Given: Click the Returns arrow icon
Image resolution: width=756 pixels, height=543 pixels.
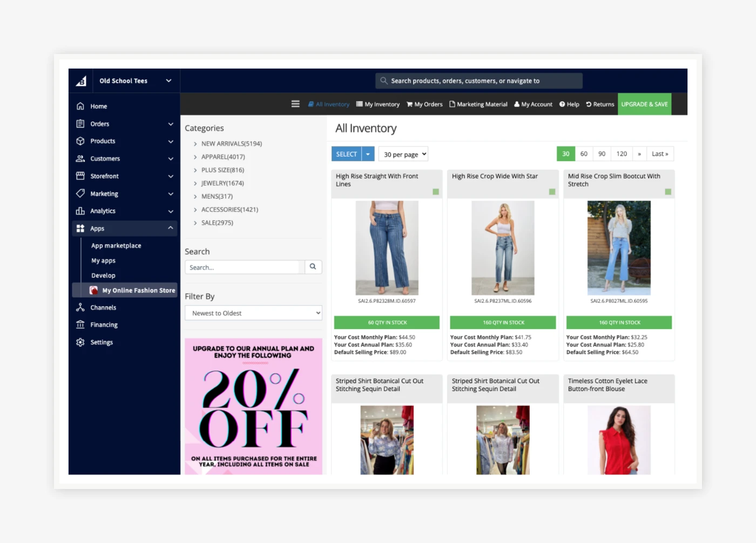Looking at the screenshot, I should pyautogui.click(x=589, y=104).
